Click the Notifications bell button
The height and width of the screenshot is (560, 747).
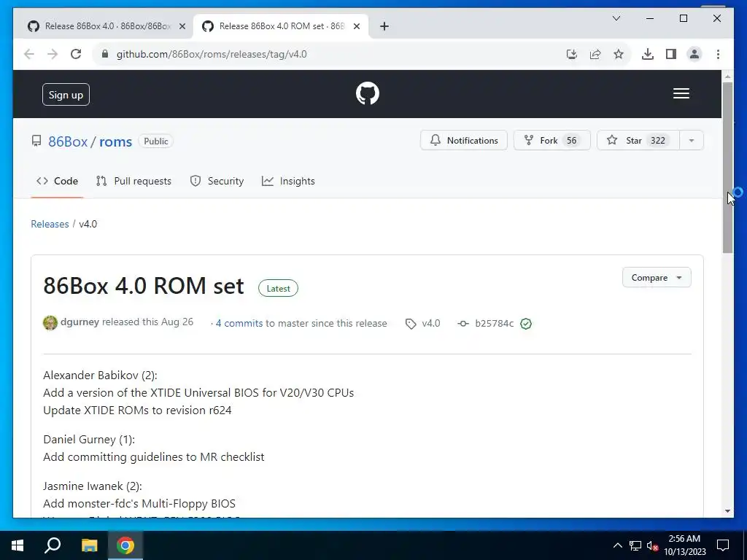pos(463,141)
